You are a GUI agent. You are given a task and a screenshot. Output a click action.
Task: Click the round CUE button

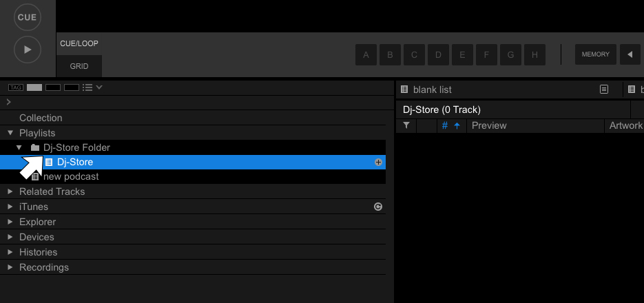[28, 17]
